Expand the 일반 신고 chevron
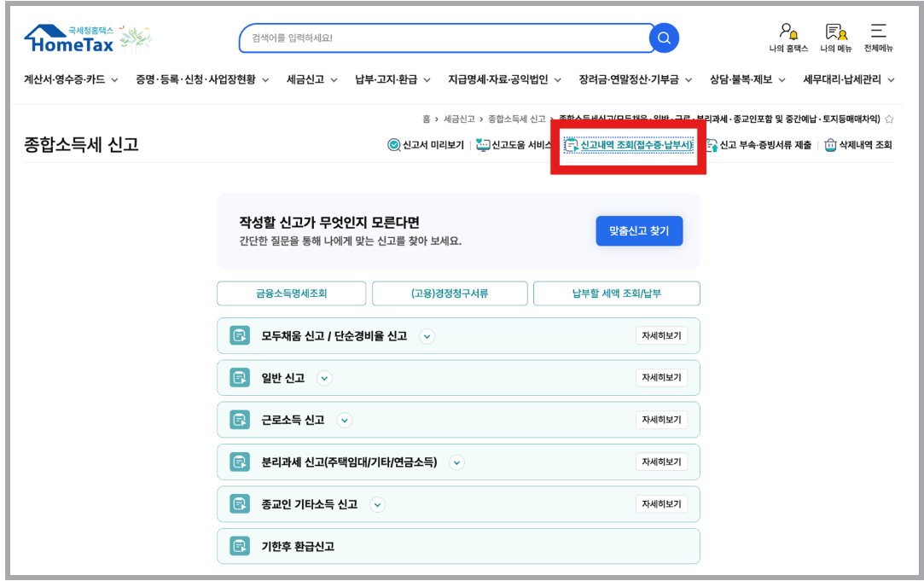 [x=324, y=378]
